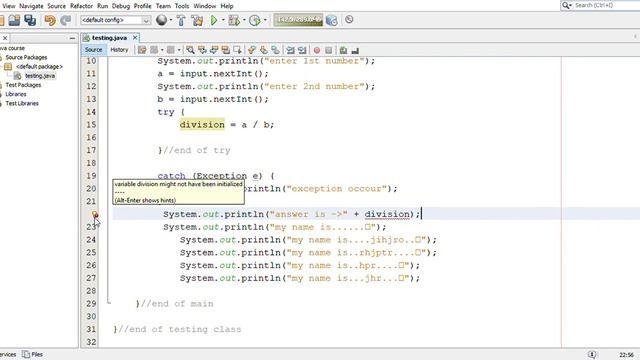Click the Profile Project clock icon
The image size is (640, 360).
tap(255, 20)
